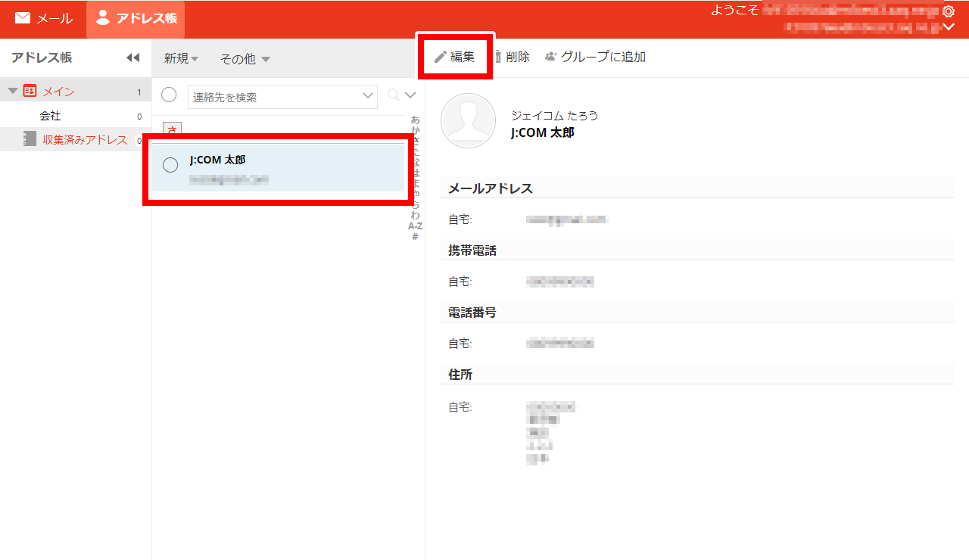Image resolution: width=969 pixels, height=560 pixels.
Task: Click グループに追加 button
Action: tap(595, 57)
